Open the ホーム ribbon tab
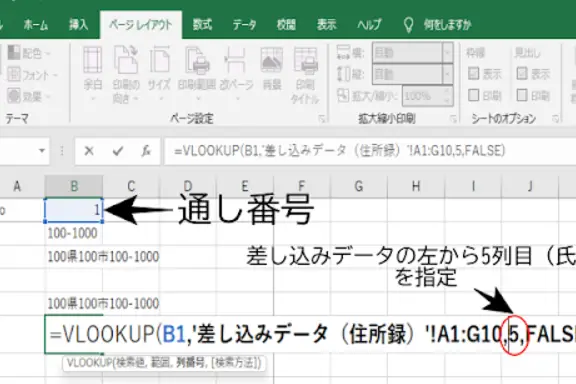 tap(36, 25)
